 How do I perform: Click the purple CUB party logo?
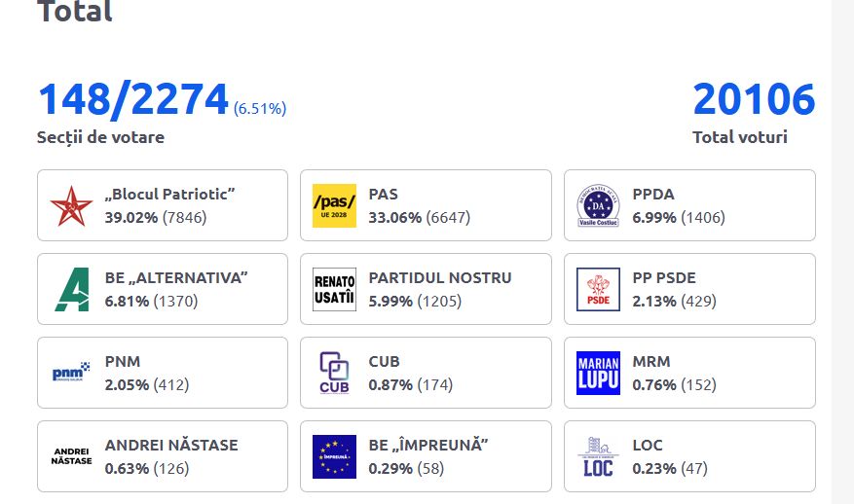click(334, 373)
